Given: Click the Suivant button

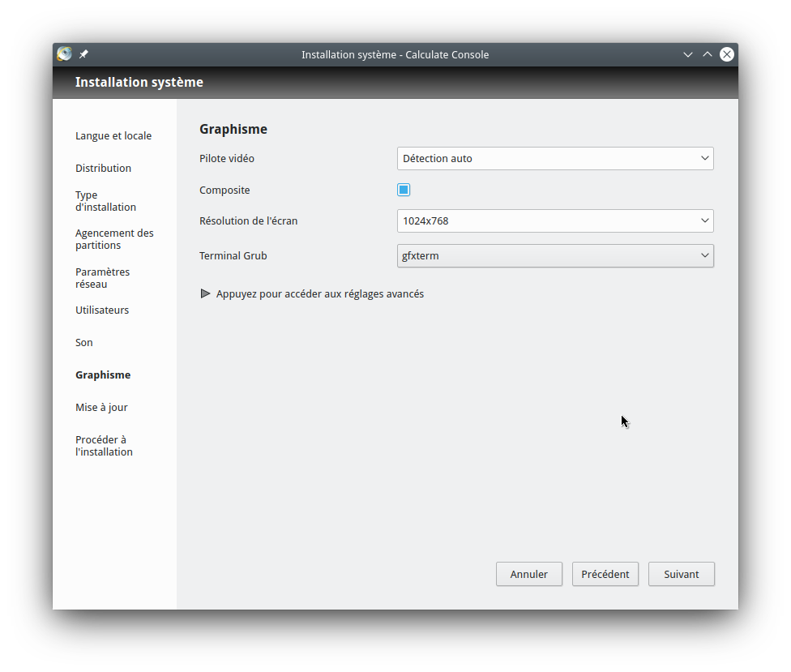Looking at the screenshot, I should [681, 574].
